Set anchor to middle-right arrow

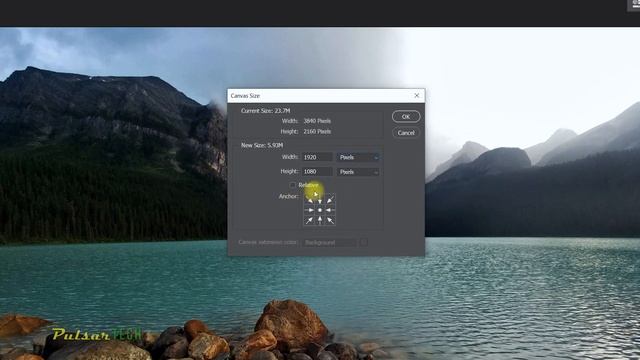[330, 210]
